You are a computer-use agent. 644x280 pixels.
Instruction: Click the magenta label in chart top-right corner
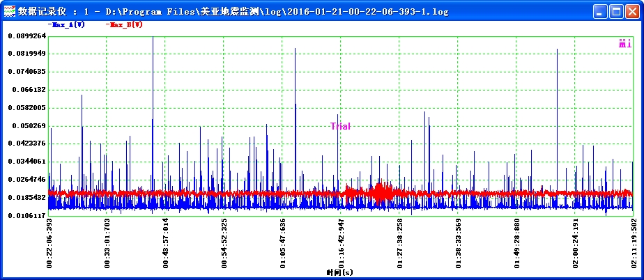[x=624, y=43]
